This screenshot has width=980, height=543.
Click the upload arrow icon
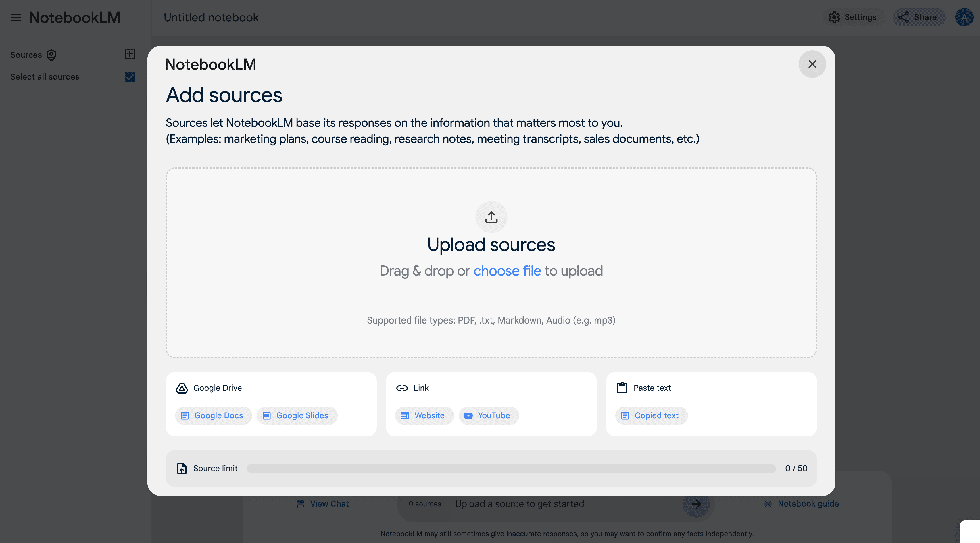pos(491,217)
